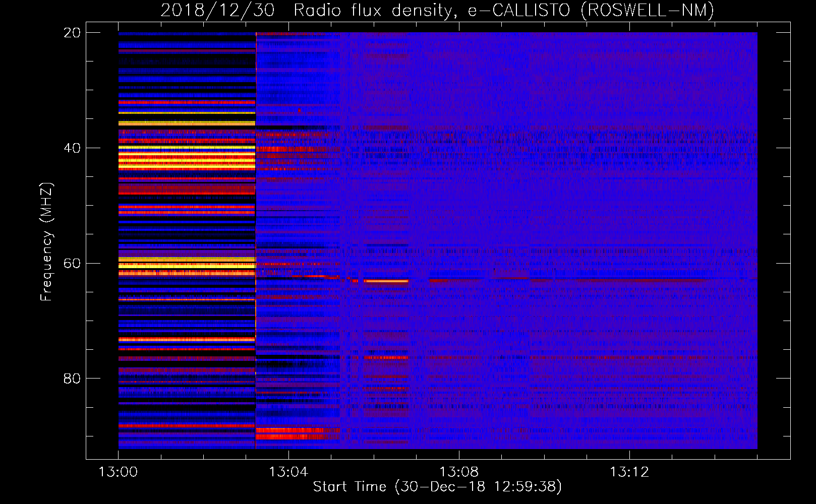Click the plot title 'Radio flux density, e-CALLISTO (ROSWELL-NM)'
The image size is (816, 504).
[504, 10]
